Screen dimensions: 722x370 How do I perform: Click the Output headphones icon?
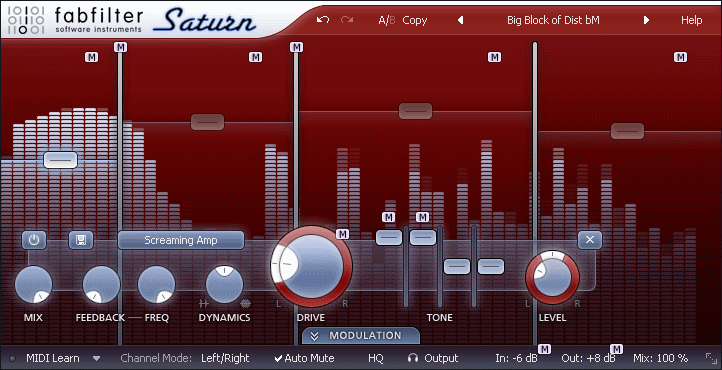pyautogui.click(x=413, y=358)
